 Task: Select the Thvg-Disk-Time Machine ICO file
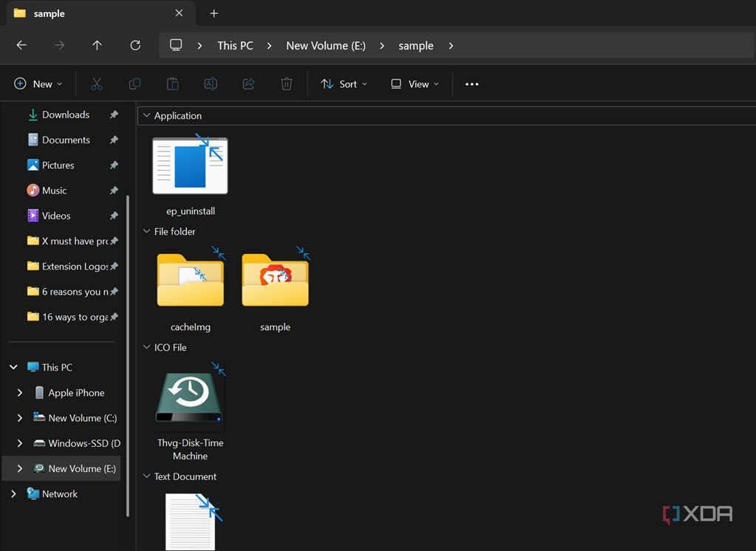pos(191,411)
